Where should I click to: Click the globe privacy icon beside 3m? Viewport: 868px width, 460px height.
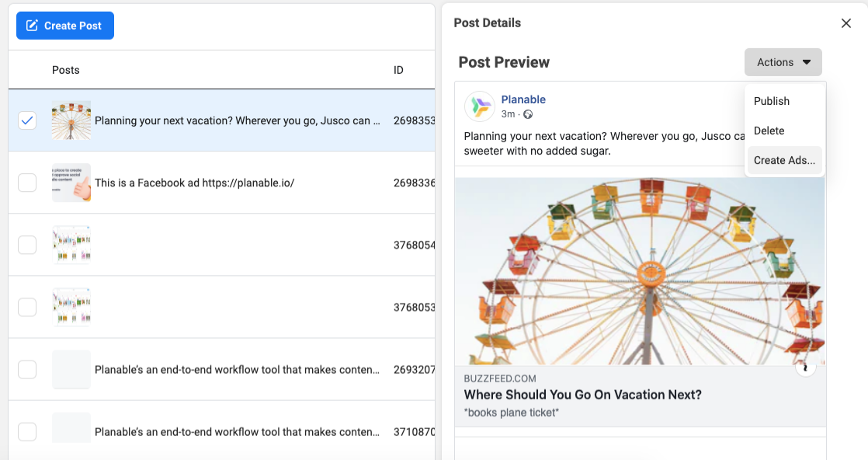(528, 115)
